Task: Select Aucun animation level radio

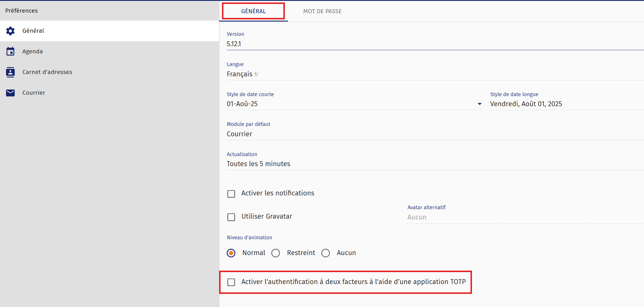Action: coord(326,253)
